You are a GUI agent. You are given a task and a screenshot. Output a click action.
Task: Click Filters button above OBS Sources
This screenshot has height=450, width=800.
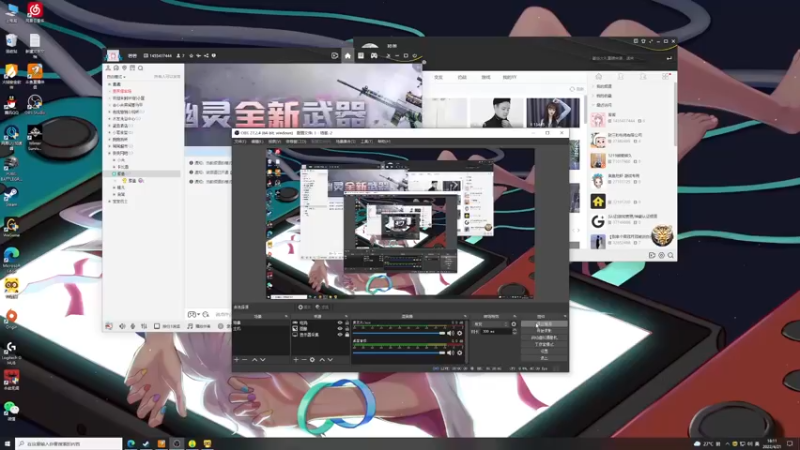tap(322, 307)
